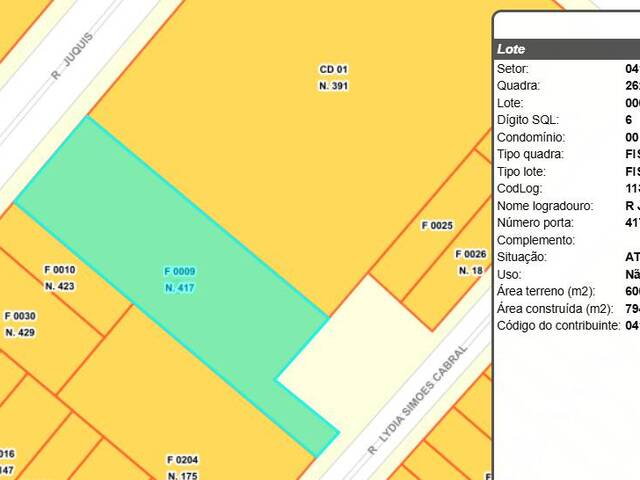Select lot CD 01 N. 391
The height and width of the screenshot is (480, 640).
click(333, 78)
